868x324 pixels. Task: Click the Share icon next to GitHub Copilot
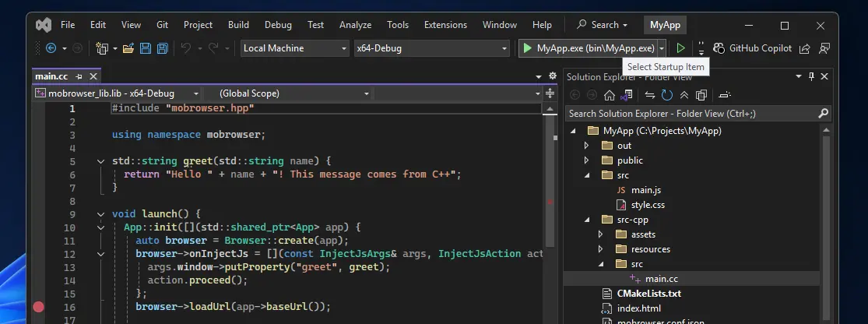(804, 48)
